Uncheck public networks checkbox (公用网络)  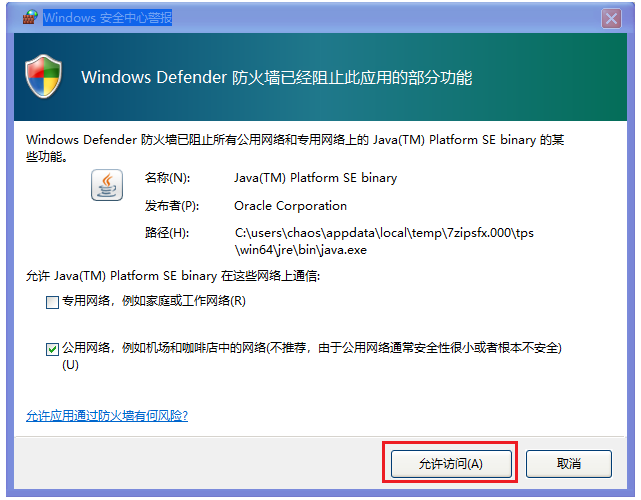click(x=52, y=350)
